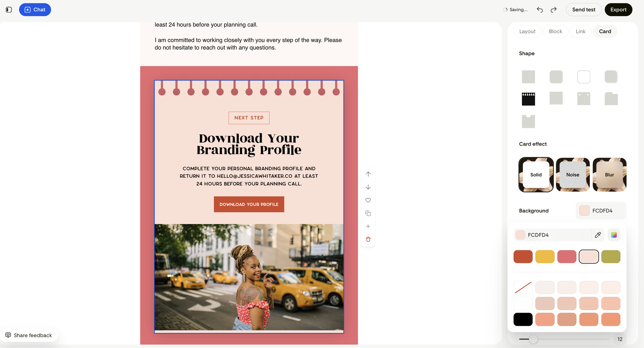644x348 pixels.
Task: Choose the rounded gray card shape
Action: point(556,77)
